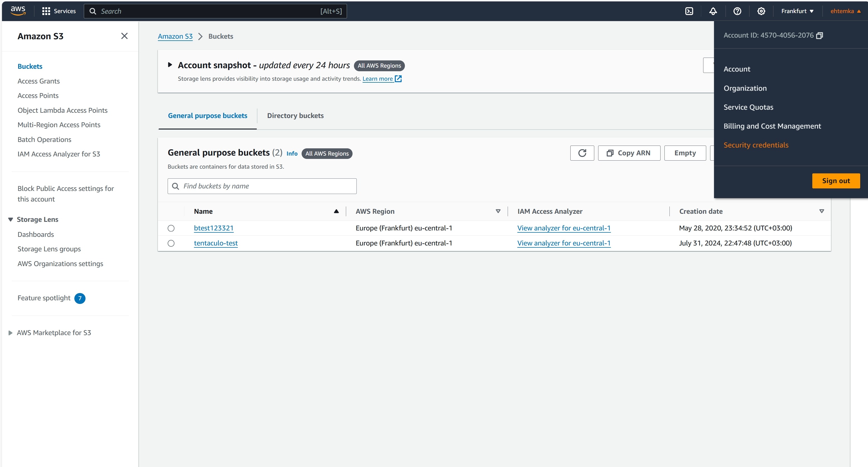
Task: Open Account from the user menu
Action: [x=737, y=69]
